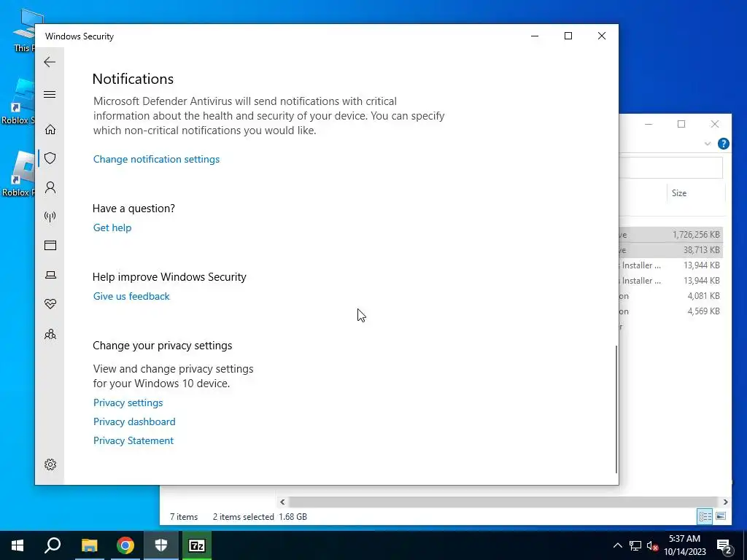Viewport: 747px width, 560px height.
Task: Select the file sized 38,713 KB
Action: click(671, 250)
